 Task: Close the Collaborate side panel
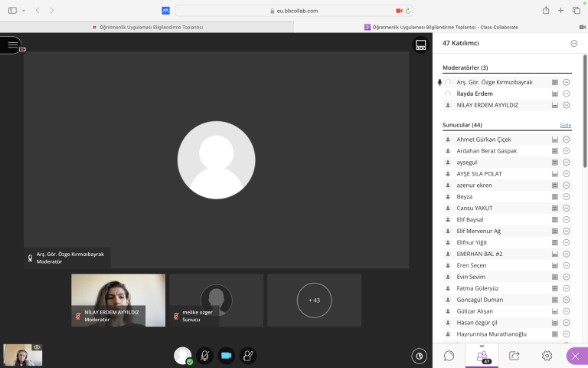click(577, 356)
